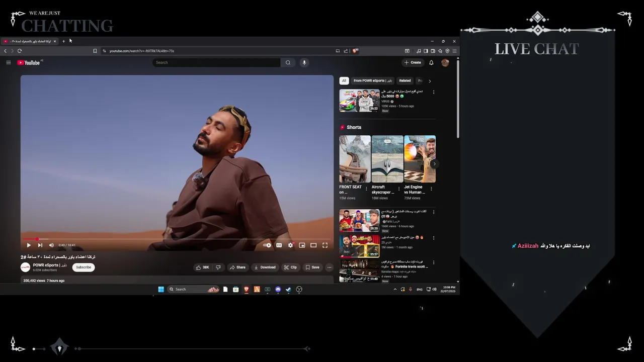Select the All filter chip
This screenshot has height=362, width=644.
click(344, 80)
